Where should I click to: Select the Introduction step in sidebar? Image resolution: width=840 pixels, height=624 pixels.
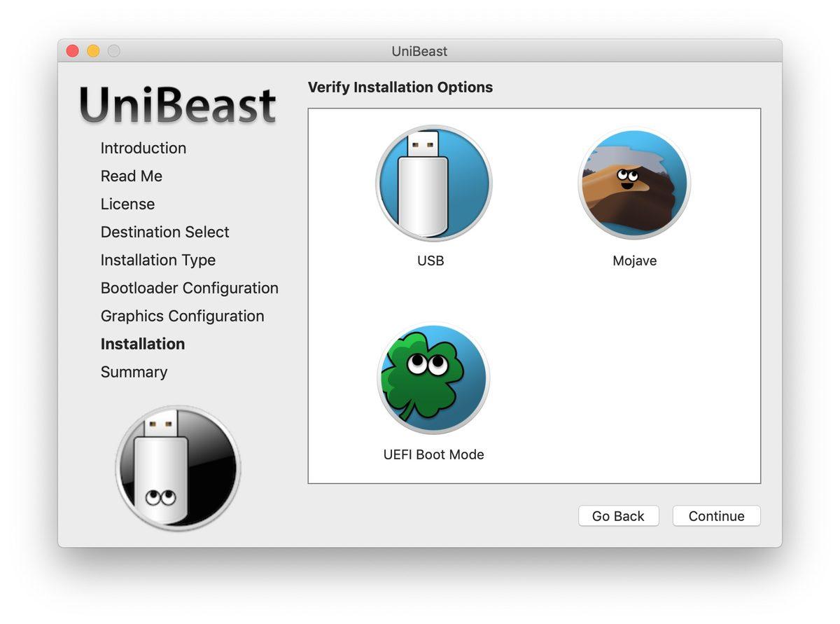click(x=143, y=148)
